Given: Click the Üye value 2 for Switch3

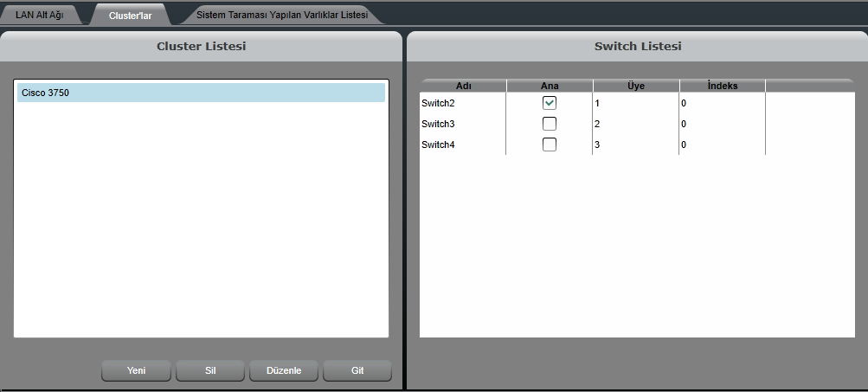Looking at the screenshot, I should point(597,124).
